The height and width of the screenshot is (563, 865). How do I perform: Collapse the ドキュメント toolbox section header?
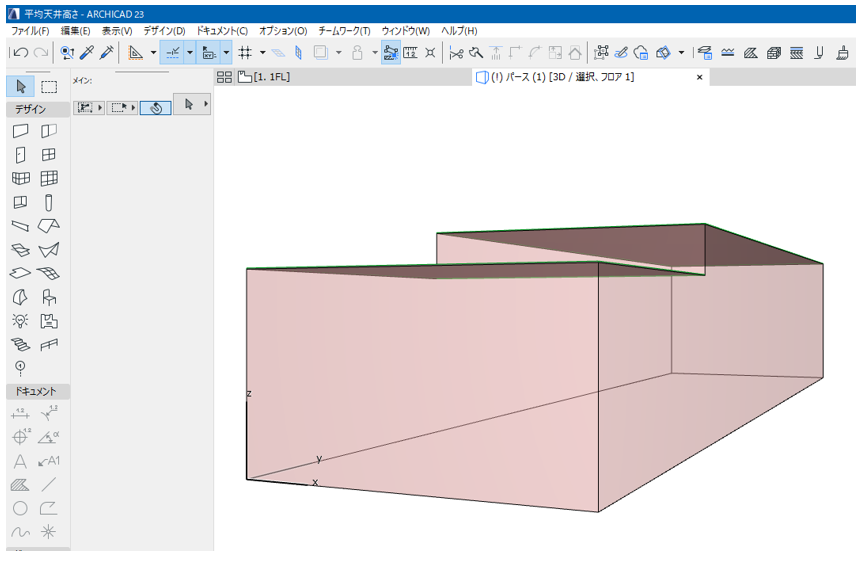point(35,391)
